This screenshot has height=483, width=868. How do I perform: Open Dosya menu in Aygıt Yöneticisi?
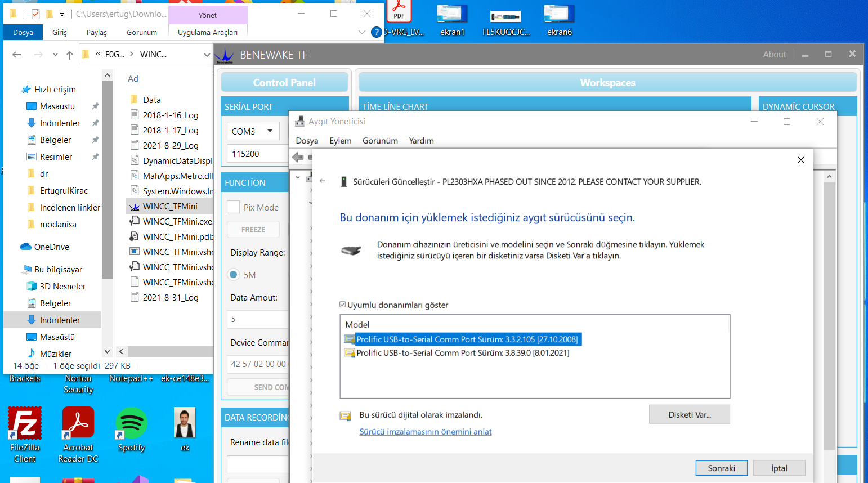pos(307,141)
